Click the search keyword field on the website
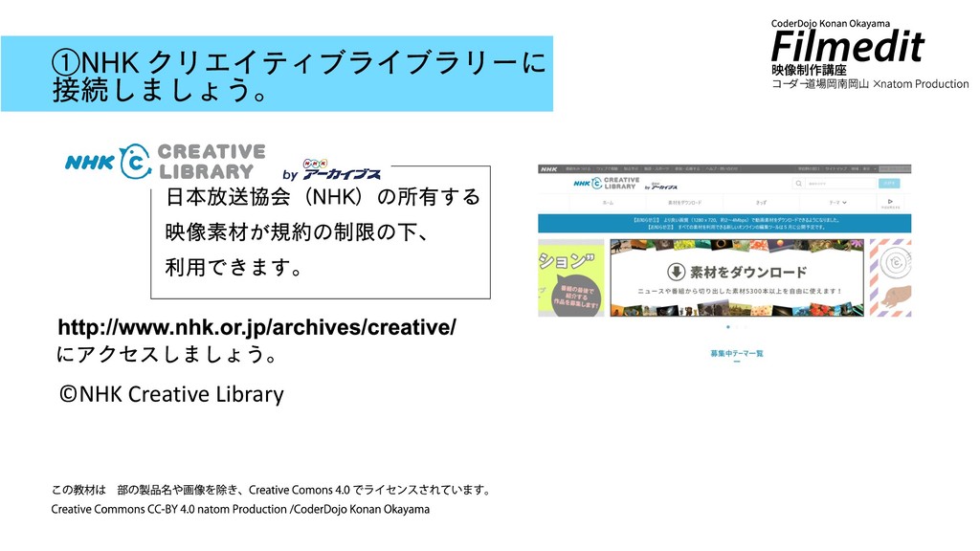Image resolution: width=980 pixels, height=551 pixels. point(839,184)
